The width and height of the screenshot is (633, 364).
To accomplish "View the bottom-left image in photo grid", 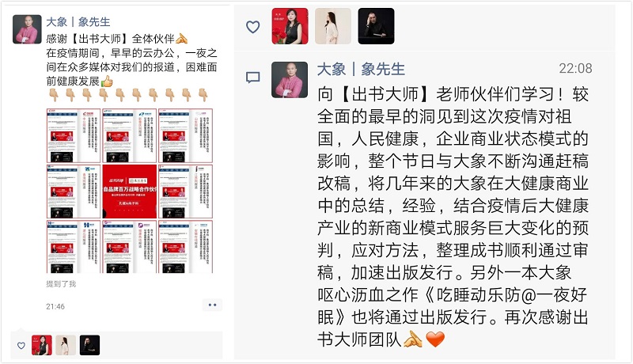I will coord(74,247).
